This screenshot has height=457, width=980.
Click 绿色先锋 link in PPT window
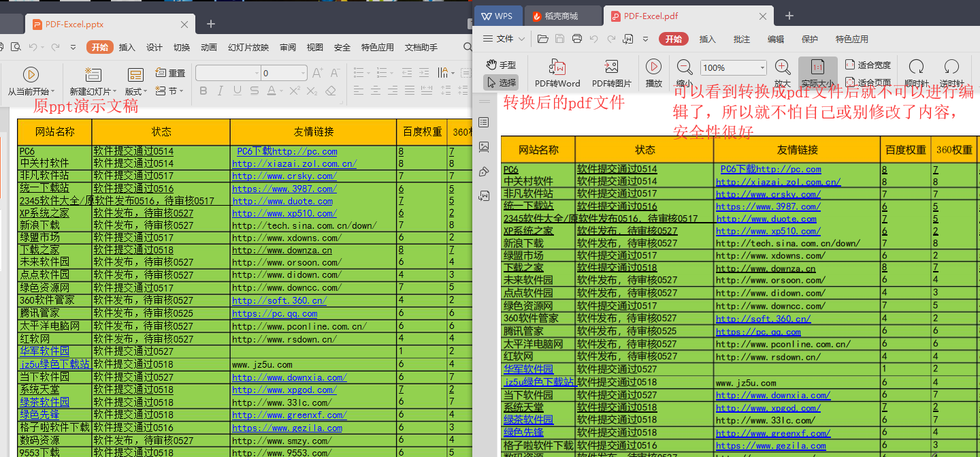[x=39, y=414]
